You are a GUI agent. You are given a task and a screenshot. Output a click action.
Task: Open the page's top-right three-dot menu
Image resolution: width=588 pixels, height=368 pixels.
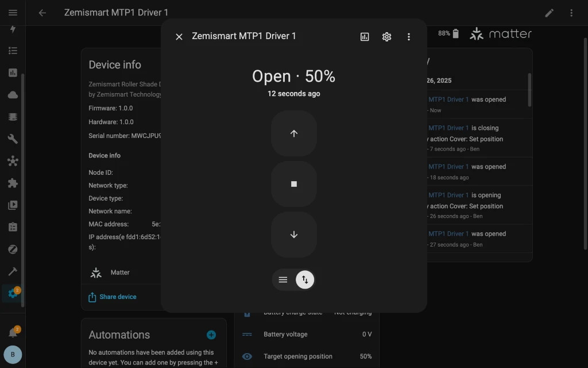point(571,12)
